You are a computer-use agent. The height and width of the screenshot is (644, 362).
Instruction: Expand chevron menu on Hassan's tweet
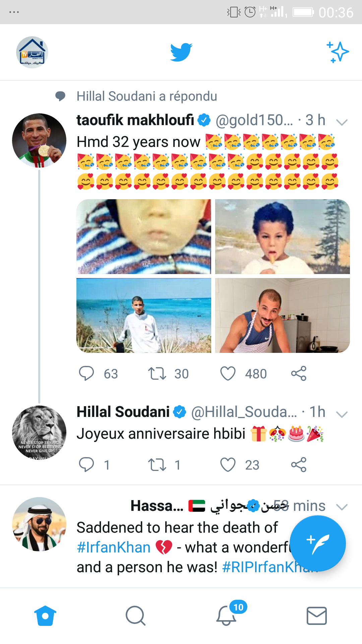(342, 507)
